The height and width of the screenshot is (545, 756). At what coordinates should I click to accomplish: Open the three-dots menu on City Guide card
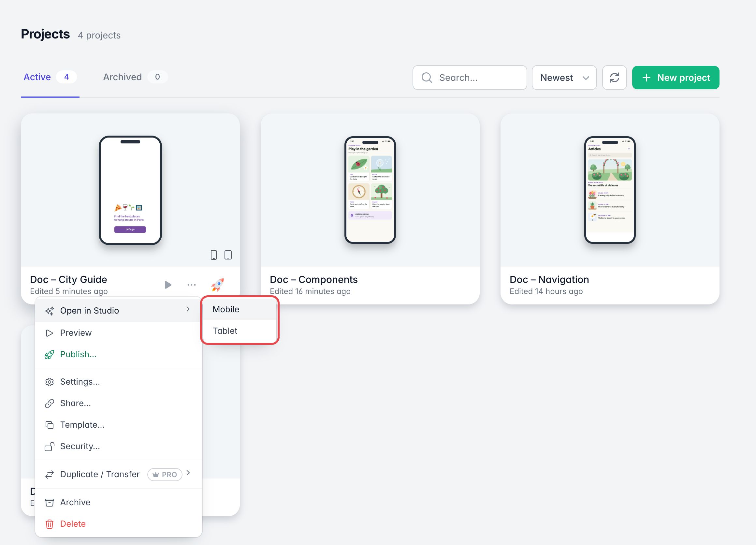(191, 285)
